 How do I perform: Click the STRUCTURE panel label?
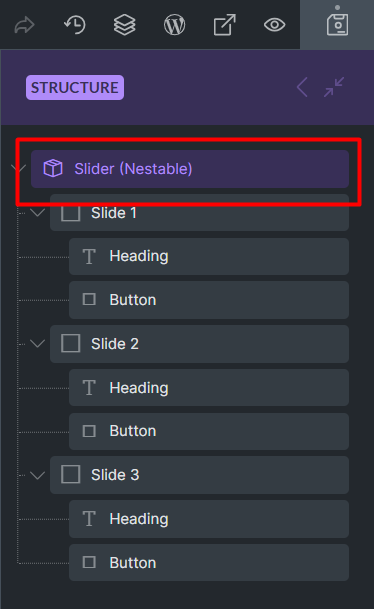(x=75, y=87)
